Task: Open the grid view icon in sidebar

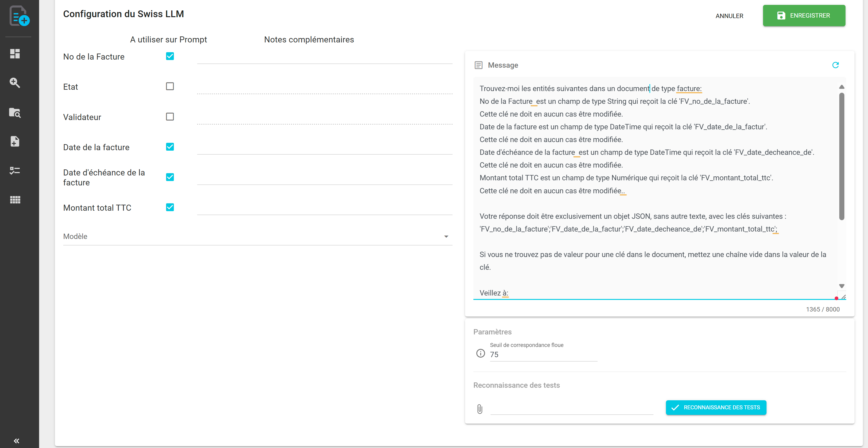Action: [15, 200]
